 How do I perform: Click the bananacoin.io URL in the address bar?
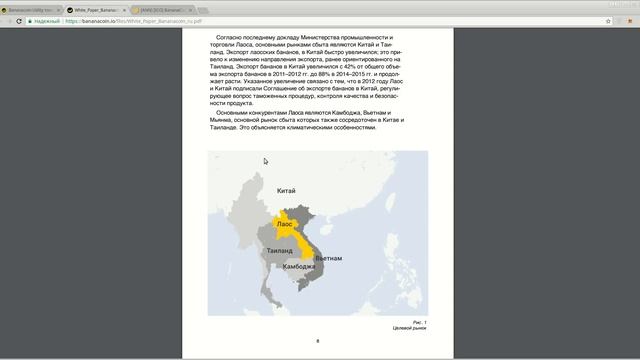point(133,21)
